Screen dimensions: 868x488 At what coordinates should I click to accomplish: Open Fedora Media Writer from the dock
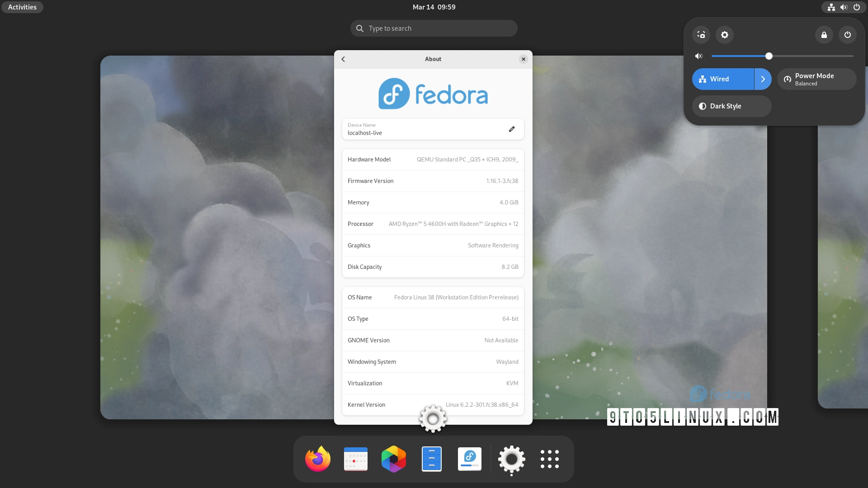click(470, 459)
